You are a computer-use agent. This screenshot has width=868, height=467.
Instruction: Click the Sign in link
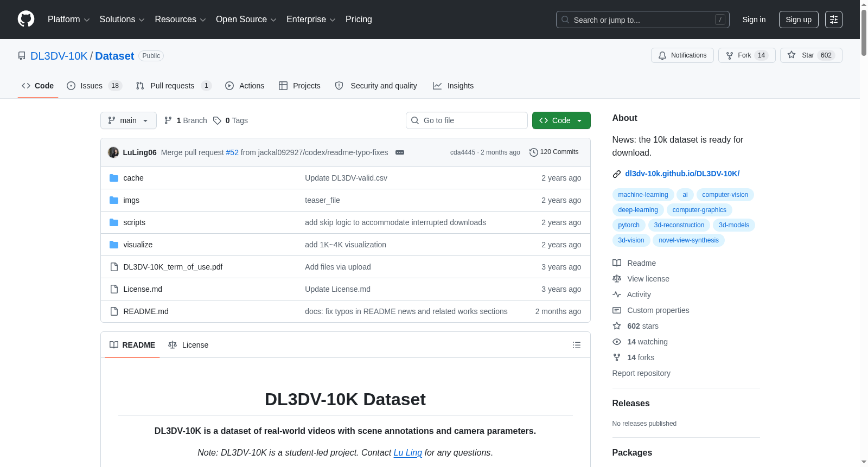pos(754,20)
